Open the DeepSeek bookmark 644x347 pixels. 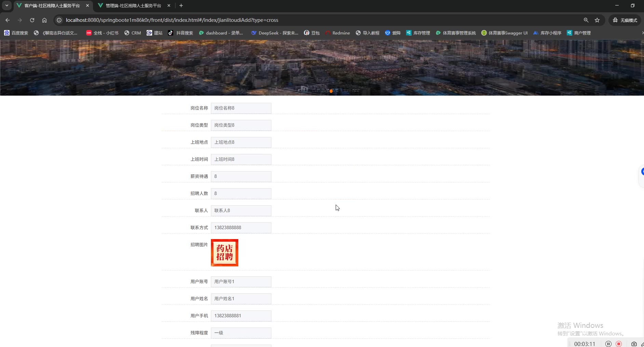point(274,33)
